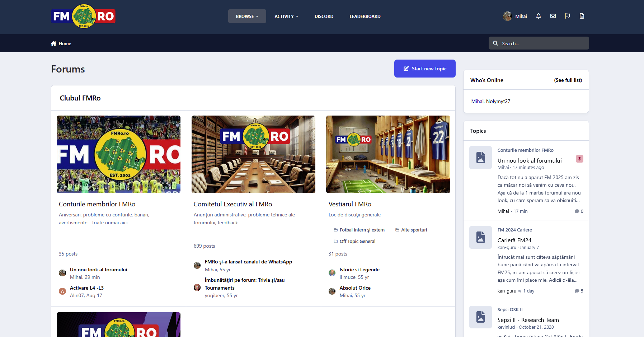Open the Comitetul Executiv al FMRo forum
The image size is (644, 337).
[233, 204]
